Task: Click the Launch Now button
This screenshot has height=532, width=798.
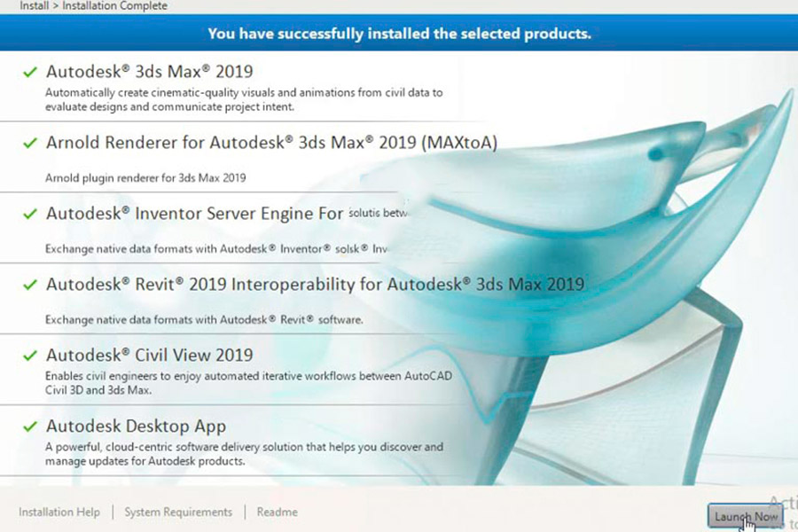Action: (745, 516)
